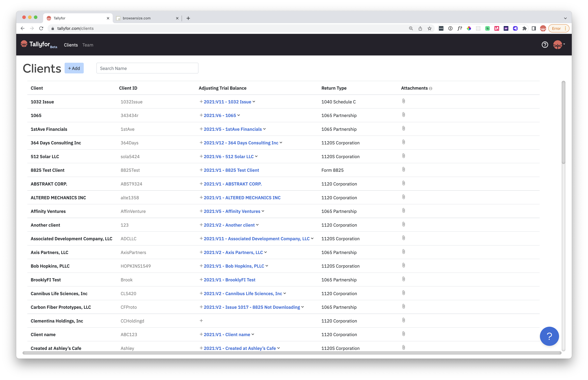Open the Notion browser extension icon

(497, 28)
